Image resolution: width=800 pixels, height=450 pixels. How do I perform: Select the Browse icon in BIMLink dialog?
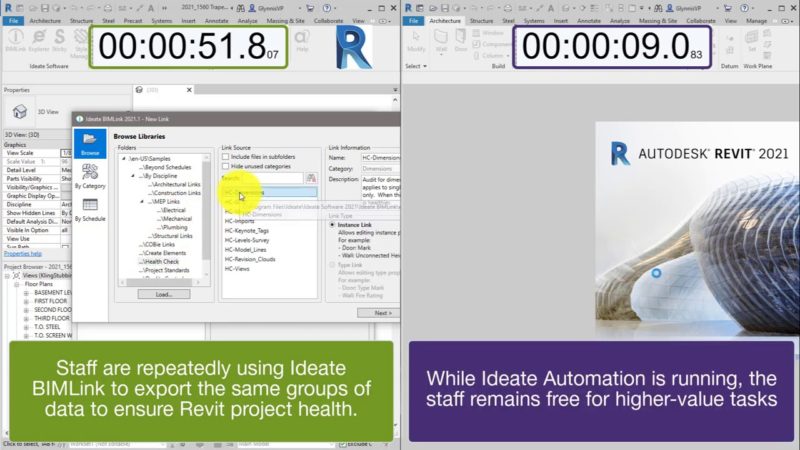tap(90, 143)
